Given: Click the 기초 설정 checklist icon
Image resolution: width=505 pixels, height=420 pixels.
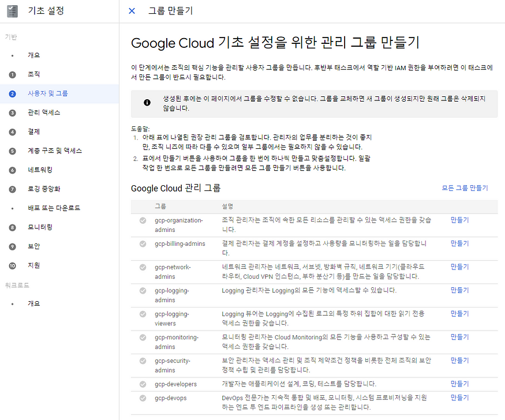Looking at the screenshot, I should [13, 11].
